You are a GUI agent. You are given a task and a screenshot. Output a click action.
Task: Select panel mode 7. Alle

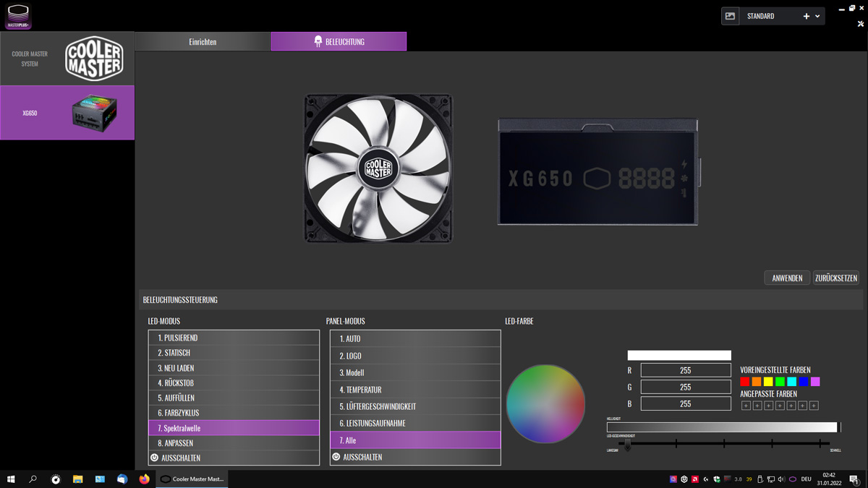point(415,440)
